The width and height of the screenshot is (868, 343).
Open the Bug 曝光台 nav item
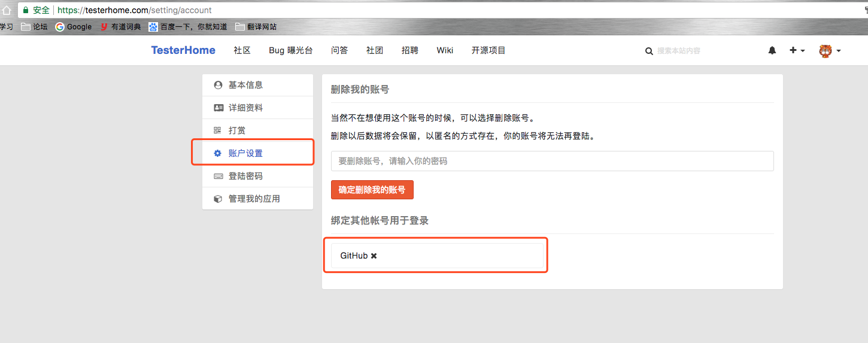click(x=291, y=50)
